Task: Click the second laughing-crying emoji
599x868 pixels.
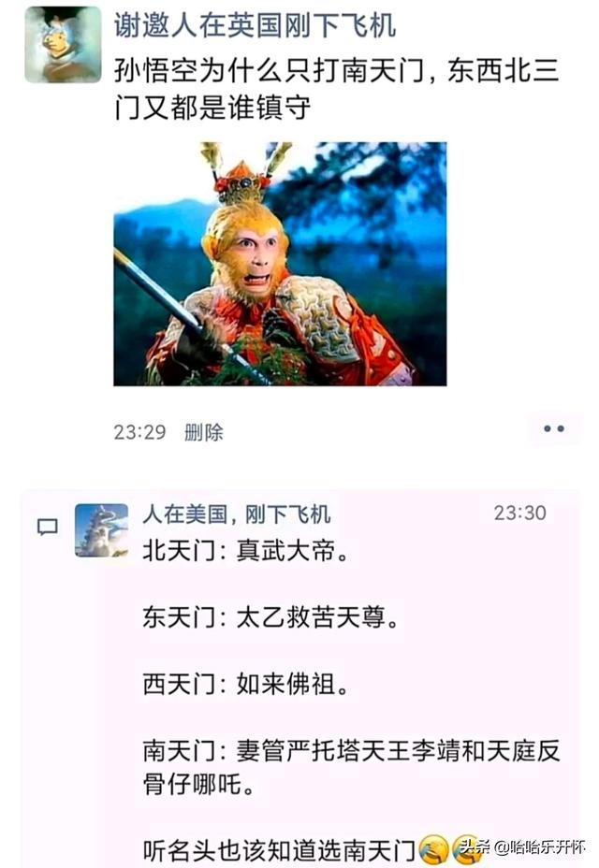Action: click(467, 850)
